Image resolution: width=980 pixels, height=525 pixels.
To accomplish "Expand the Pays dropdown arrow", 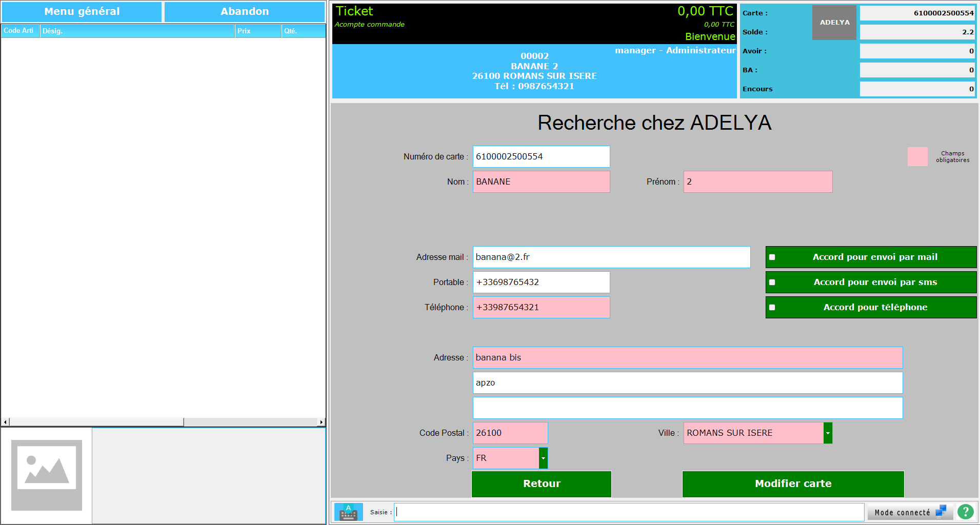I will [x=543, y=458].
